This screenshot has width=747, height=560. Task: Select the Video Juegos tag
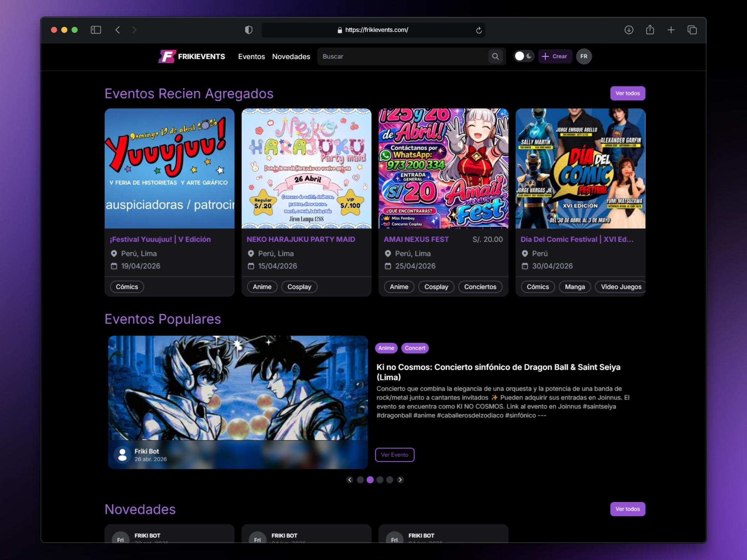(x=621, y=287)
